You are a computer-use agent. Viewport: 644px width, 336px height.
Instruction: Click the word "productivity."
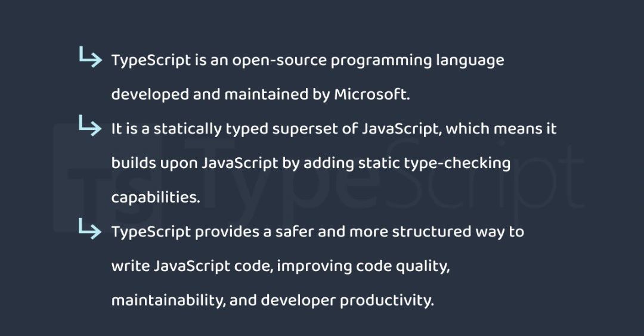pos(386,300)
